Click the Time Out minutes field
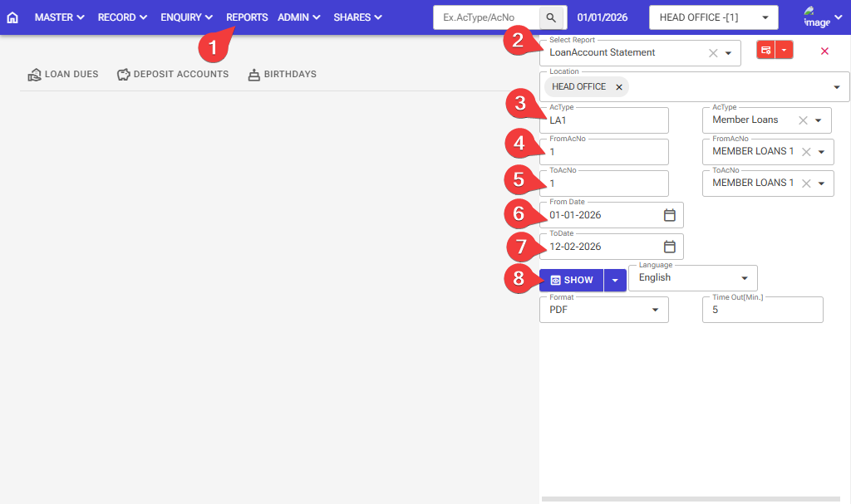The height and width of the screenshot is (504, 851). 762,310
